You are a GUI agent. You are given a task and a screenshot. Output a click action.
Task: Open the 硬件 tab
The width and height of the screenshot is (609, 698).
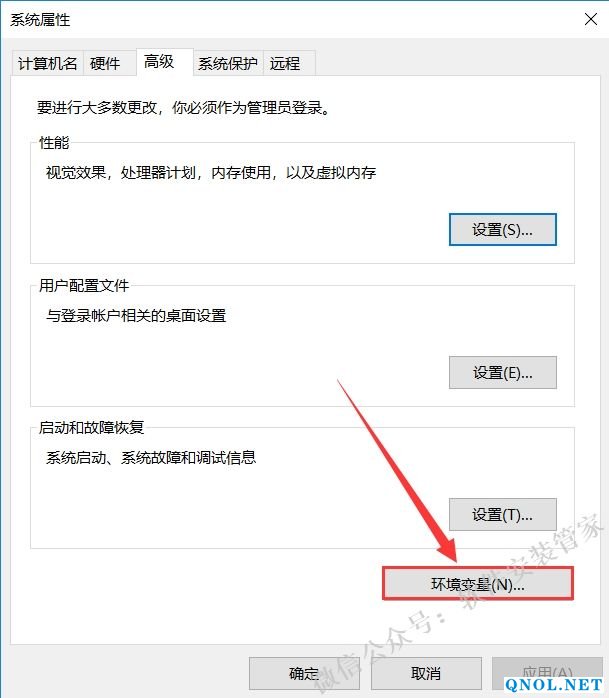(x=105, y=63)
